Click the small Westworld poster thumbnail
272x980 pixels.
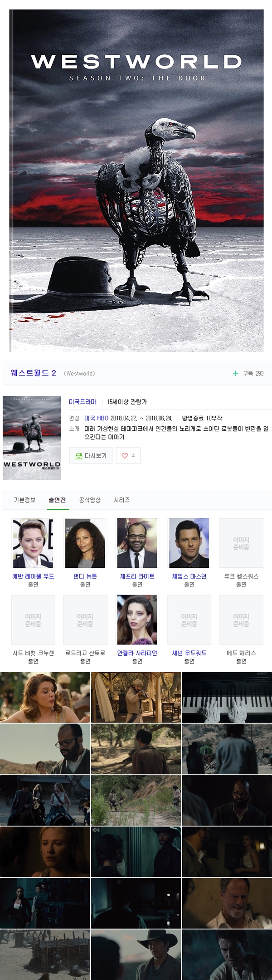click(x=32, y=438)
